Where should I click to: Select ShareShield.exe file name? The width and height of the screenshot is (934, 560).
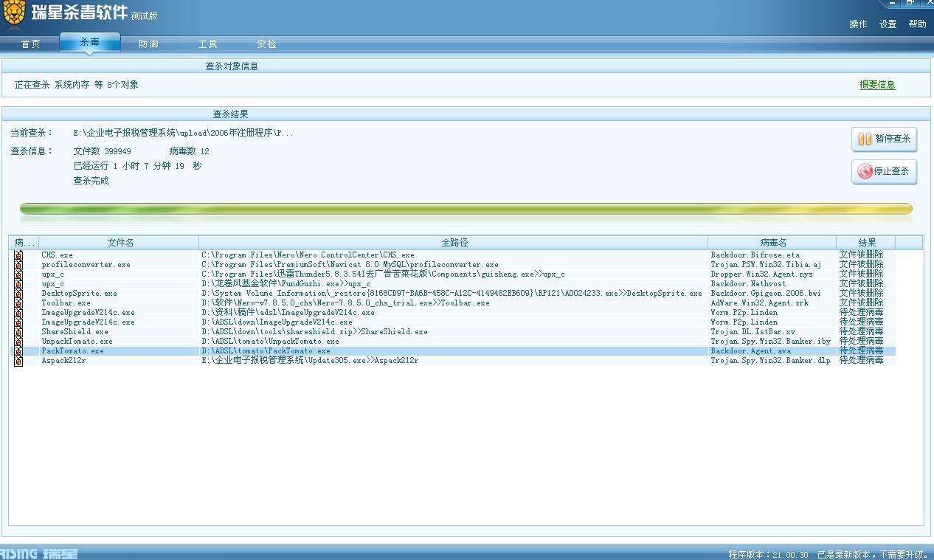pos(75,332)
